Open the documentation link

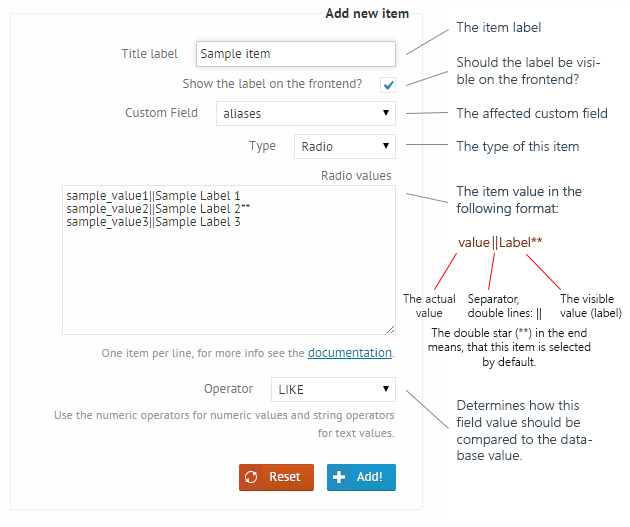(349, 353)
